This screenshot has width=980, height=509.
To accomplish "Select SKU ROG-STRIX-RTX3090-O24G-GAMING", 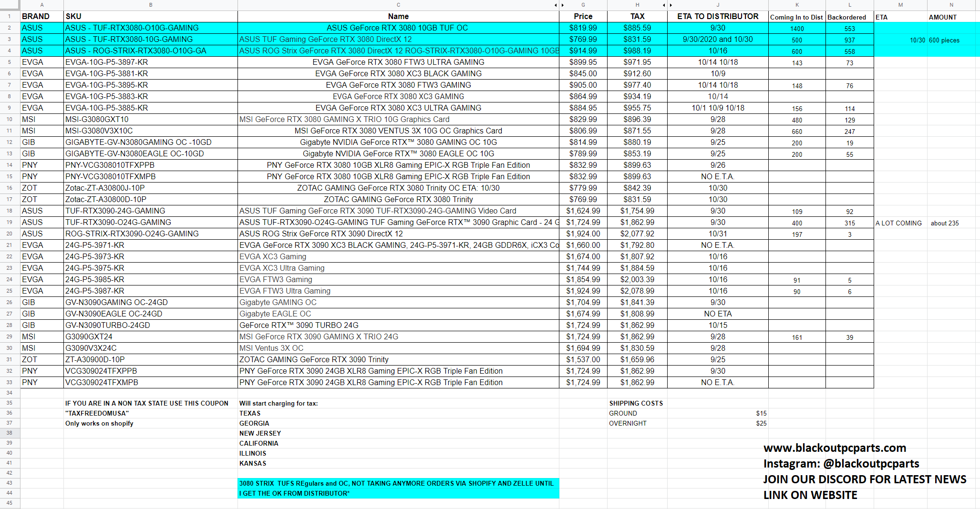I will tap(151, 234).
